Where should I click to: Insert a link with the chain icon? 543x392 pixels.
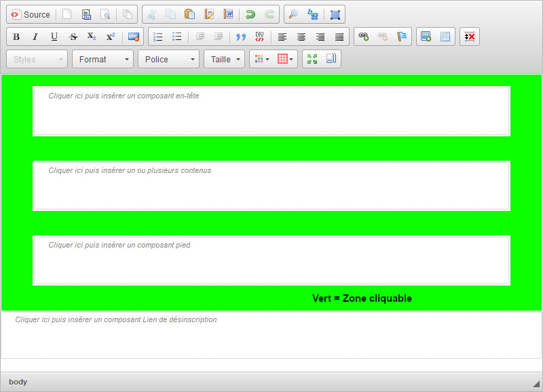pos(364,37)
